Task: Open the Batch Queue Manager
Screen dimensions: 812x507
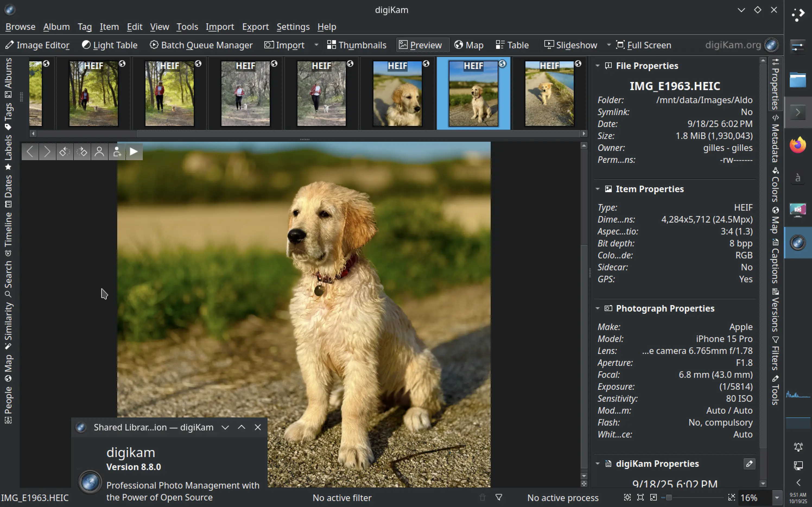Action: click(x=201, y=45)
